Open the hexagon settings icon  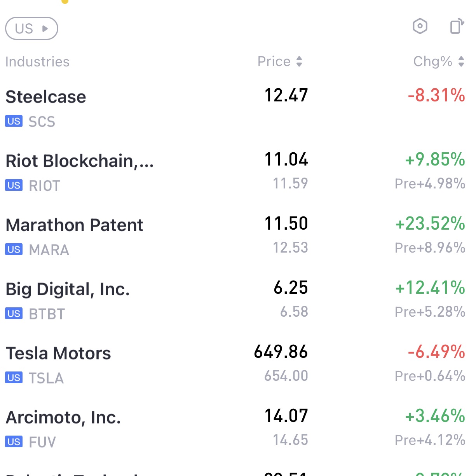pos(420,26)
